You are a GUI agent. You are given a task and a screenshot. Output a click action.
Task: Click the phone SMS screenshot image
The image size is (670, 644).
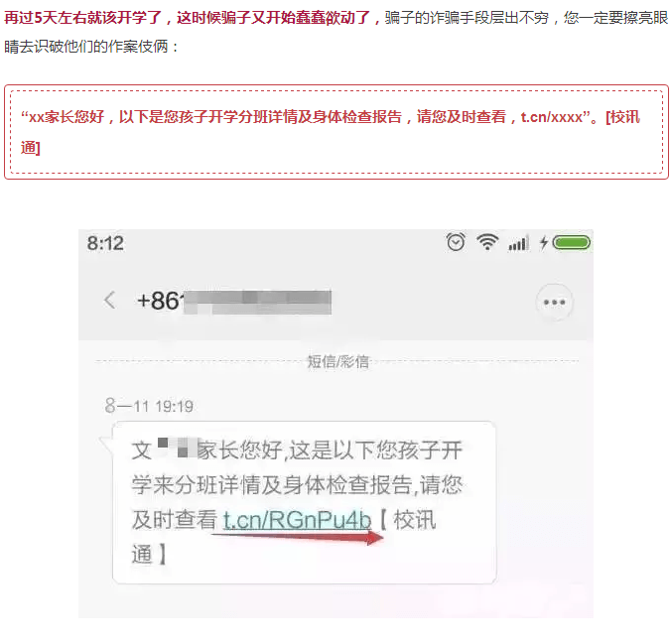(335, 423)
